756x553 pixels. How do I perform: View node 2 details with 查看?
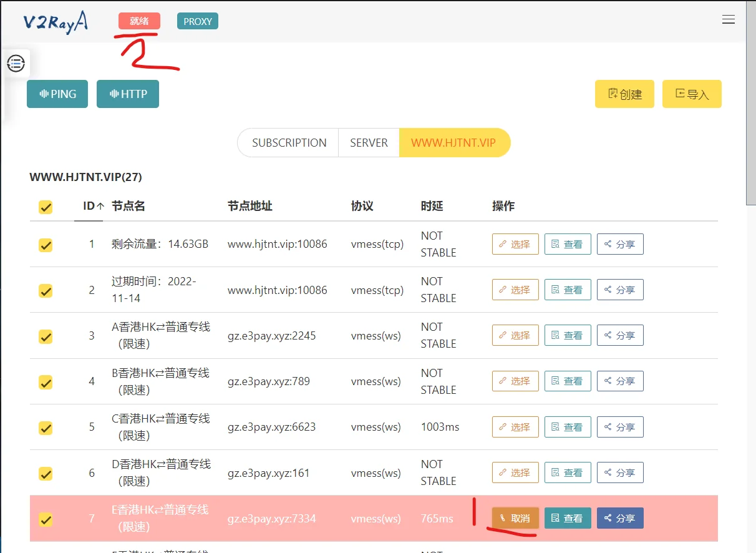coord(568,290)
